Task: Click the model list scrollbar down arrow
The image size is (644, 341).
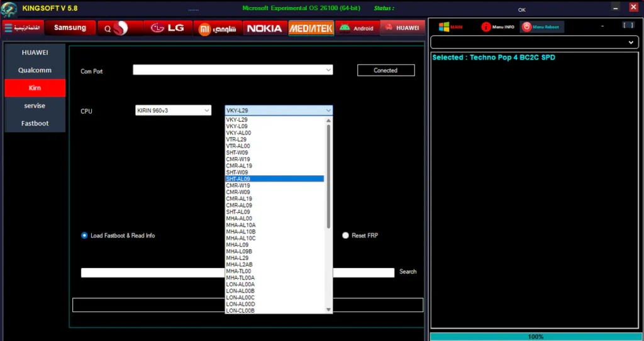Action: click(328, 310)
